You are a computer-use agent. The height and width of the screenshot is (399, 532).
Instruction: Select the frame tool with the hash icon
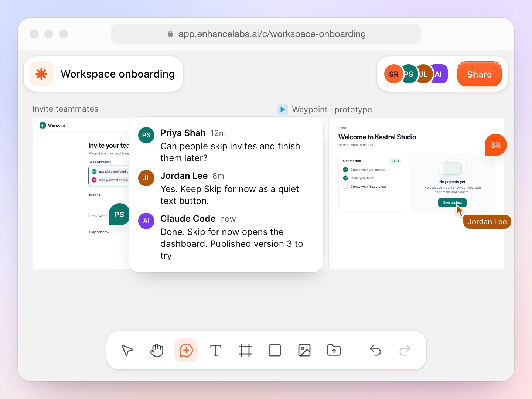[x=245, y=350]
